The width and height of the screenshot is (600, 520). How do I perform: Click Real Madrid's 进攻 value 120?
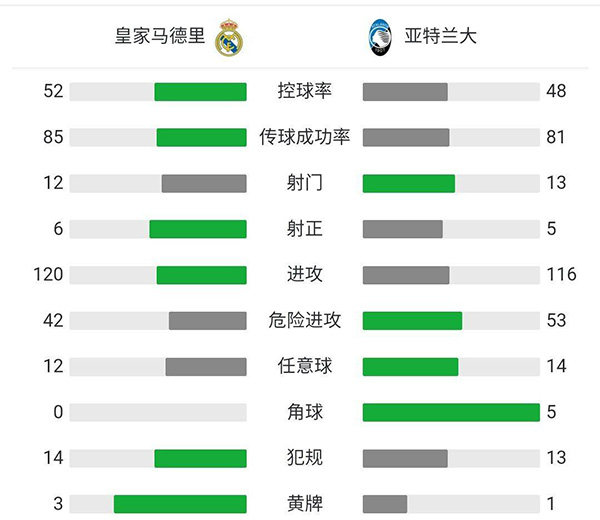[x=48, y=274]
